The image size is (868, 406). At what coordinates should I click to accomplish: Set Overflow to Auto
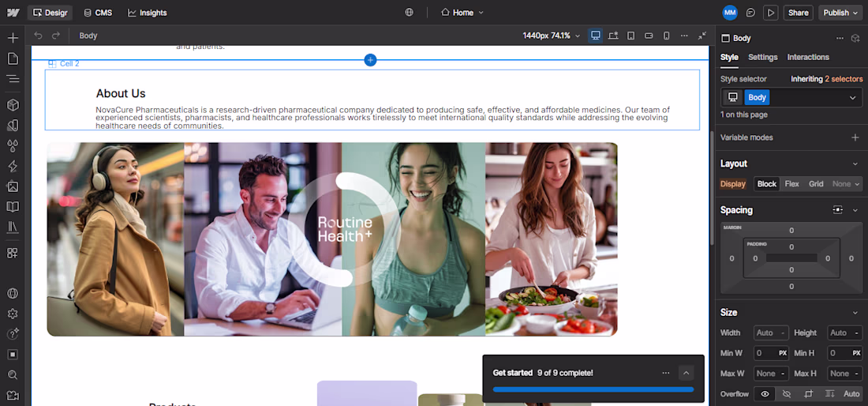pos(851,394)
